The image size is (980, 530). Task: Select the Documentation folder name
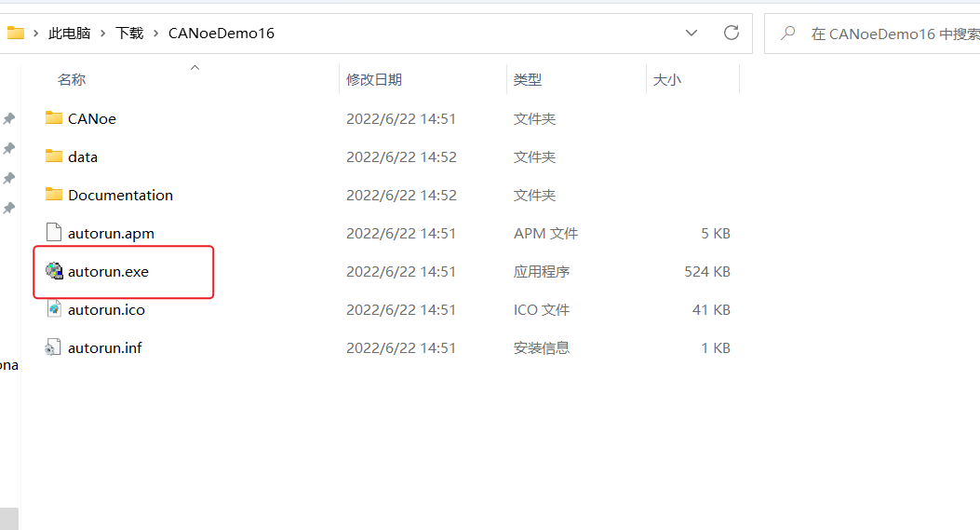[120, 196]
